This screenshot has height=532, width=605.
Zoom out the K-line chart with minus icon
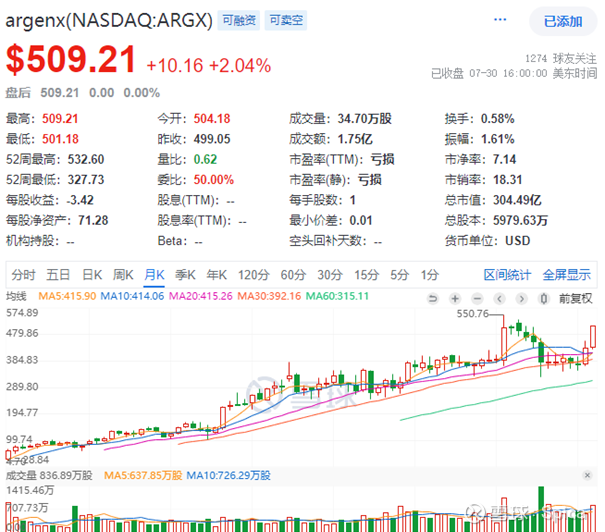(x=477, y=299)
